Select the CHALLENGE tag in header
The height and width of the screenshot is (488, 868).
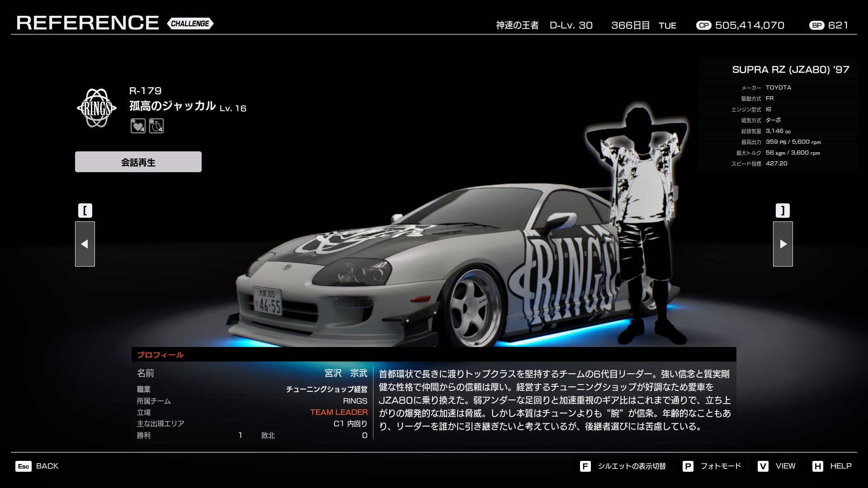tap(190, 23)
